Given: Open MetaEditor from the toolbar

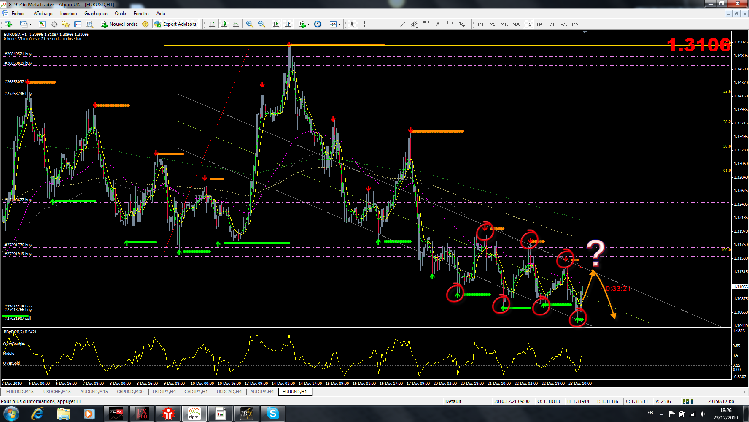Looking at the screenshot, I should pos(145,23).
